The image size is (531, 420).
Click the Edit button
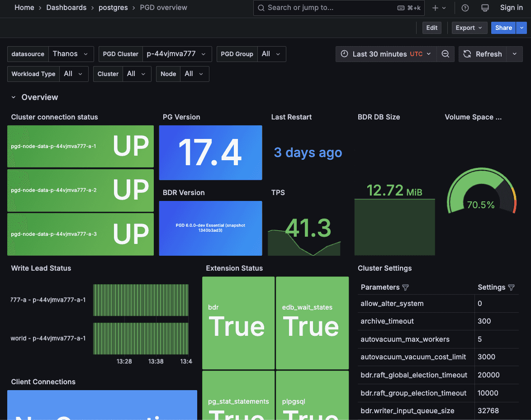click(431, 28)
